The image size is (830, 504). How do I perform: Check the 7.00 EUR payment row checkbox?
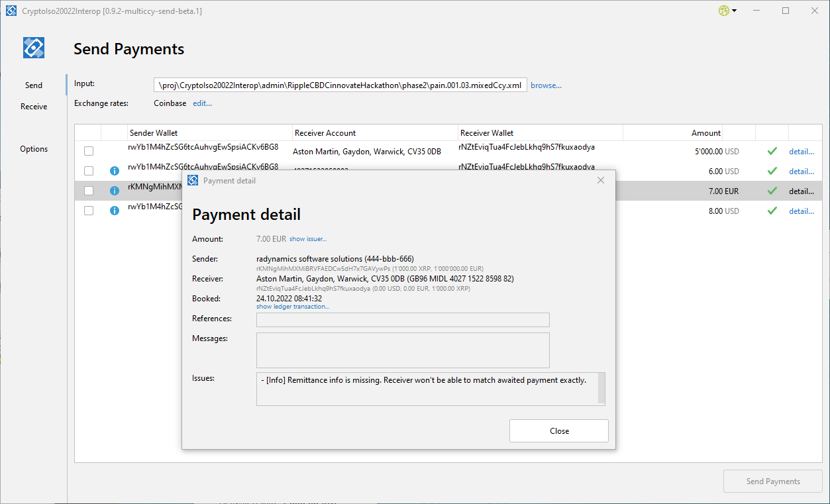[88, 191]
